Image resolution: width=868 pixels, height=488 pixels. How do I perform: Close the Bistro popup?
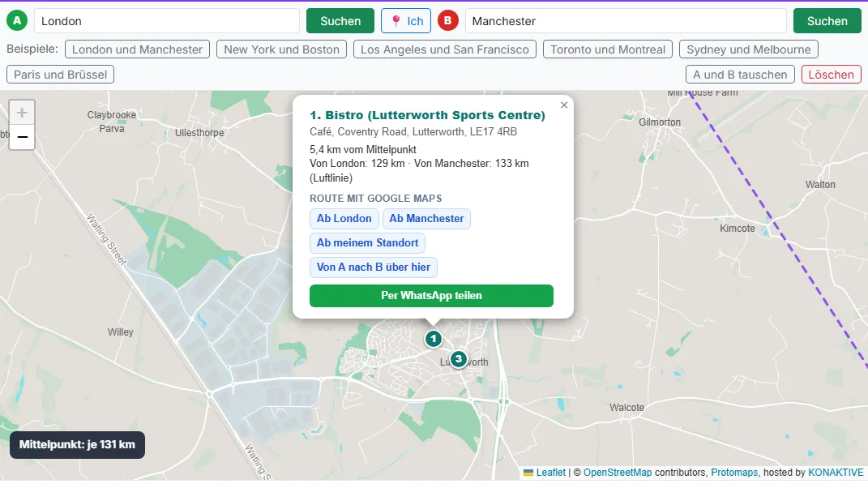coord(564,105)
